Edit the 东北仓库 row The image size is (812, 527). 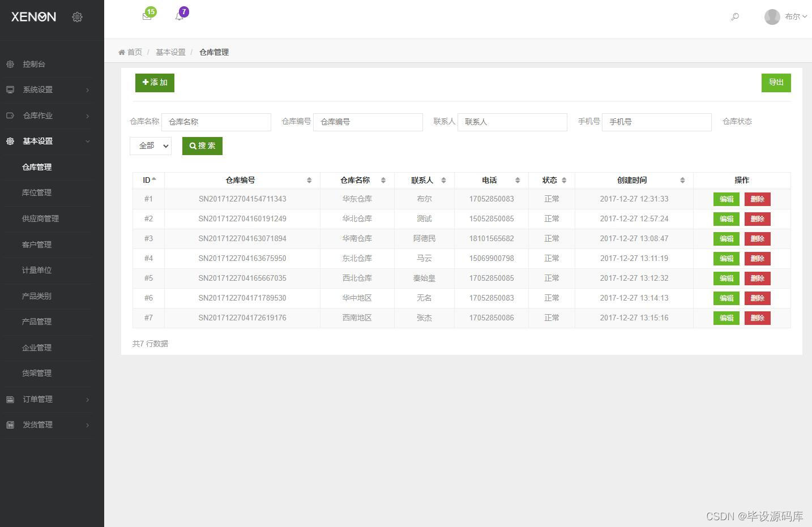[x=726, y=259]
